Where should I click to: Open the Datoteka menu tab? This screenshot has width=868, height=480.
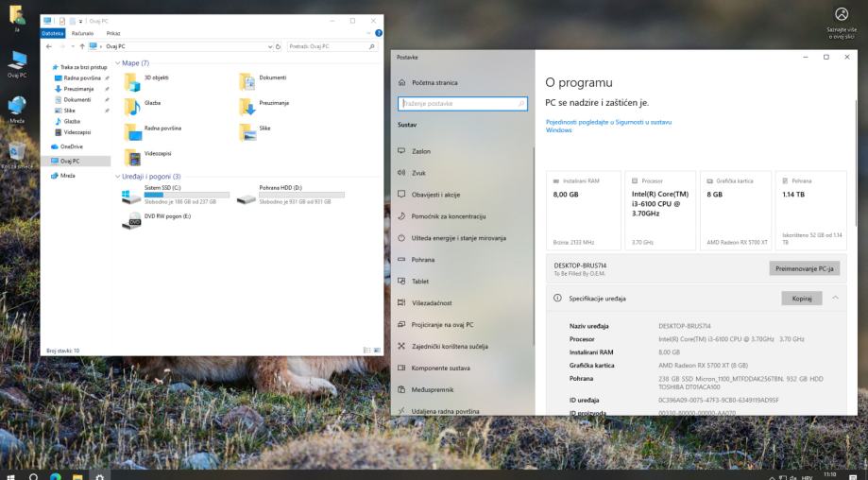pos(53,33)
